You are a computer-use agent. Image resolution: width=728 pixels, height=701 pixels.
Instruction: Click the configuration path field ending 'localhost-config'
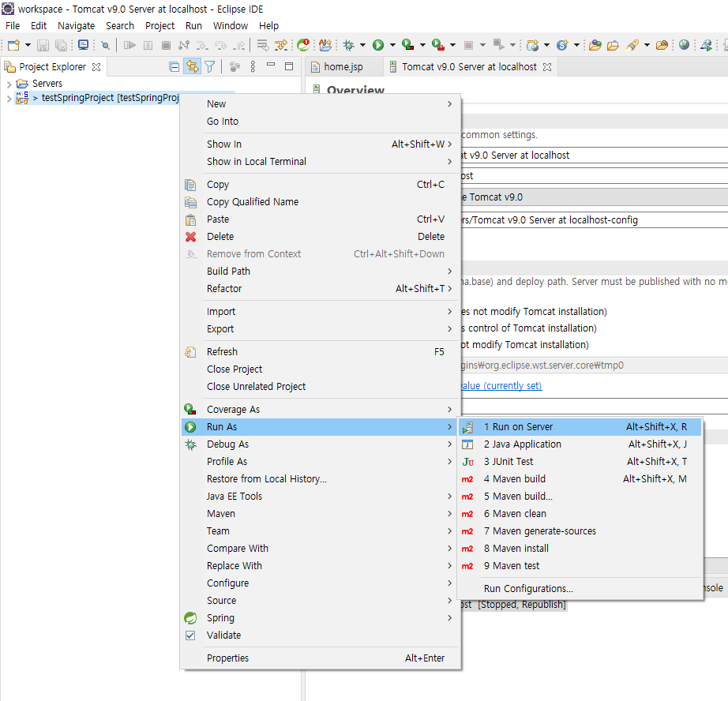click(595, 220)
